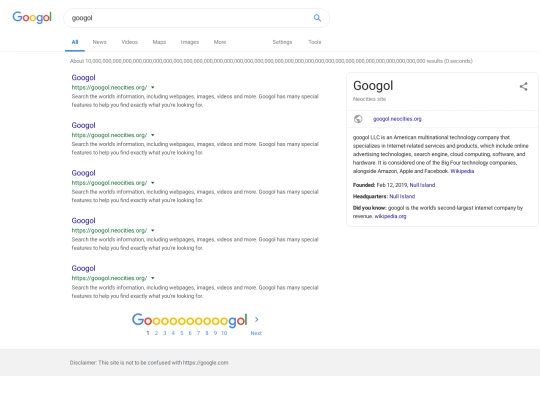The image size is (540, 405).
Task: Click the colorful Goooooooooogol pagination logo
Action: click(x=190, y=320)
